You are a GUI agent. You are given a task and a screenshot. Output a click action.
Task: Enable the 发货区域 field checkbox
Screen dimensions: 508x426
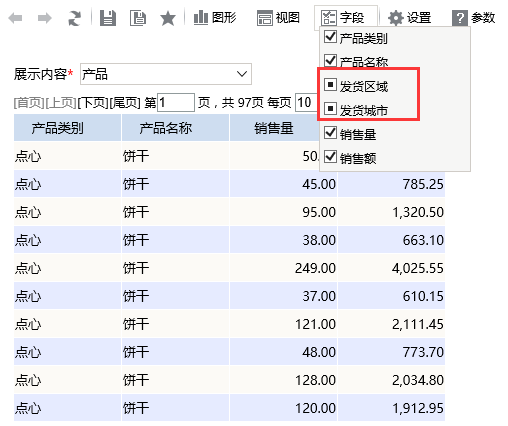(x=330, y=85)
